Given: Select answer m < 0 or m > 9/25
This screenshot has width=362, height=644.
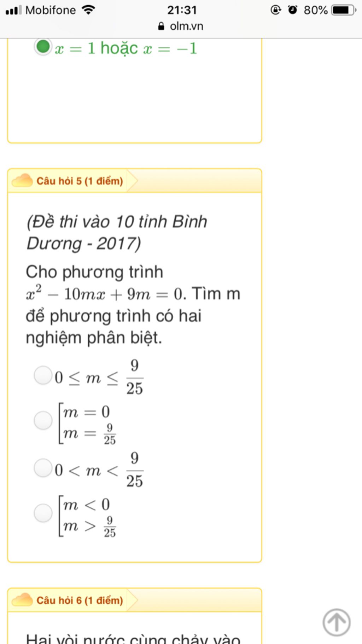Looking at the screenshot, I should 43,513.
